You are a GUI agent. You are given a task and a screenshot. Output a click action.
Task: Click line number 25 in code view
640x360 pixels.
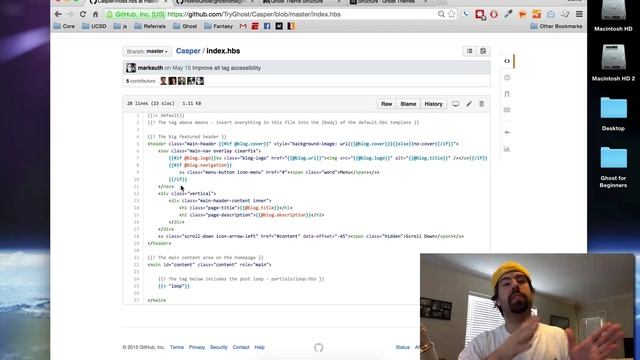pyautogui.click(x=136, y=286)
